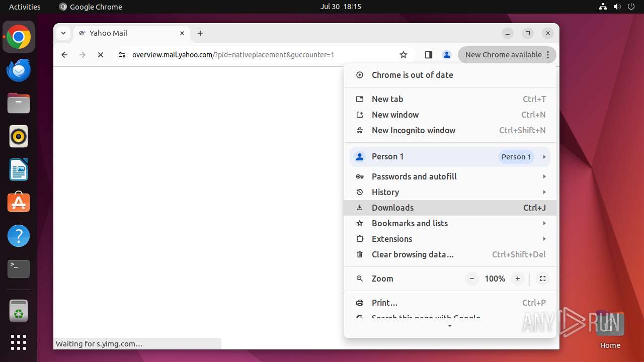Open a new tab with plus button
Screen dimensions: 644x362
[200, 33]
